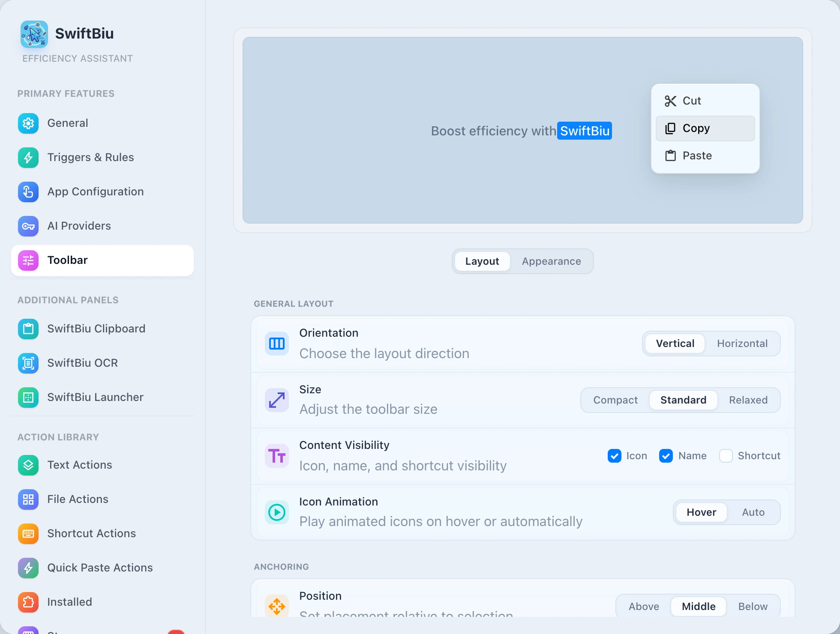Click the Paste clipboard icon in preview
The width and height of the screenshot is (840, 634).
point(670,156)
